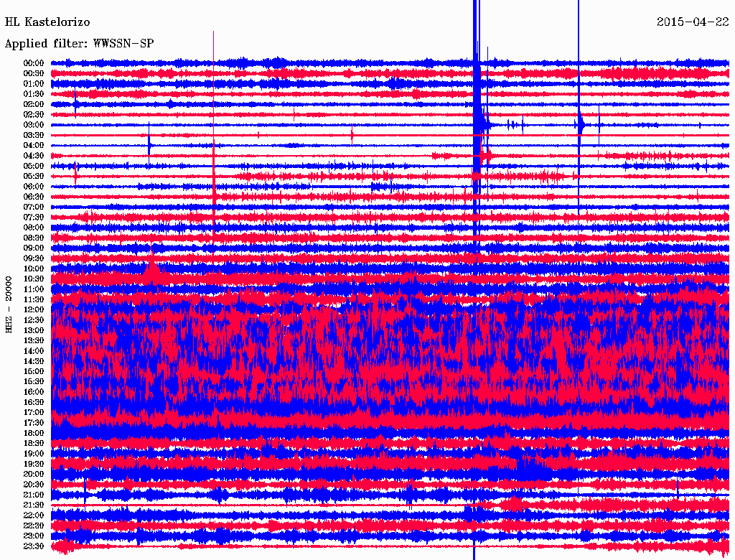Click the date label 2015-04-22

pyautogui.click(x=692, y=22)
